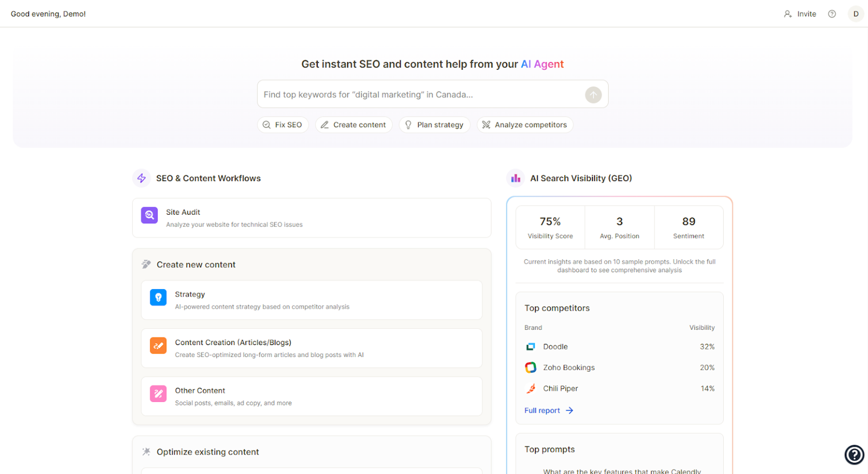Click the Visibility column header
Image resolution: width=868 pixels, height=474 pixels.
point(702,327)
